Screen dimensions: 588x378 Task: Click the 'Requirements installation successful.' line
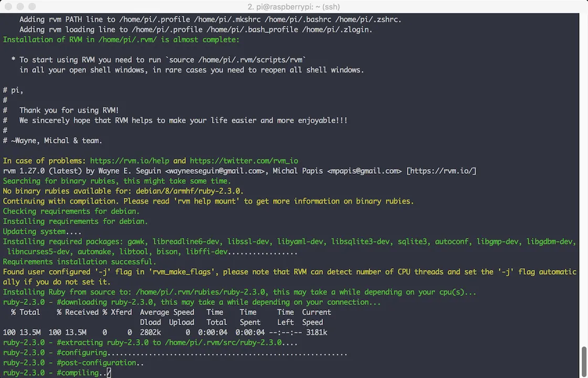click(x=79, y=262)
